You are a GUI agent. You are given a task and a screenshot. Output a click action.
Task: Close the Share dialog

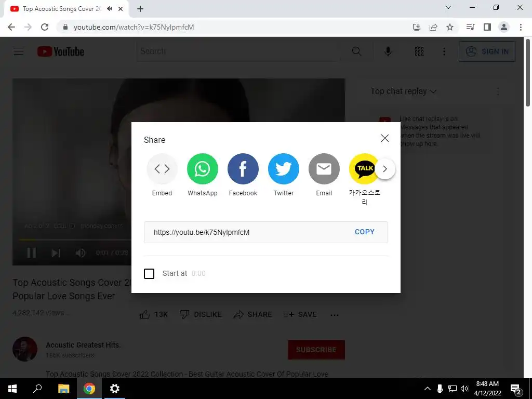click(385, 138)
